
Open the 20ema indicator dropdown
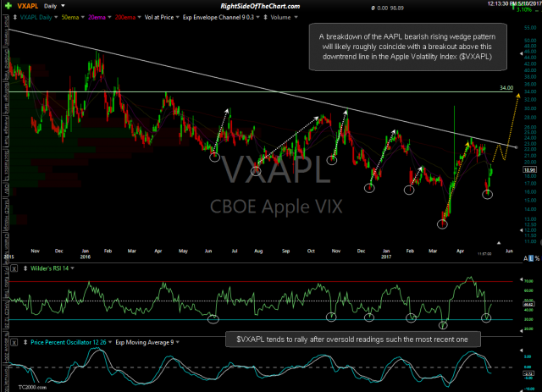pos(109,17)
